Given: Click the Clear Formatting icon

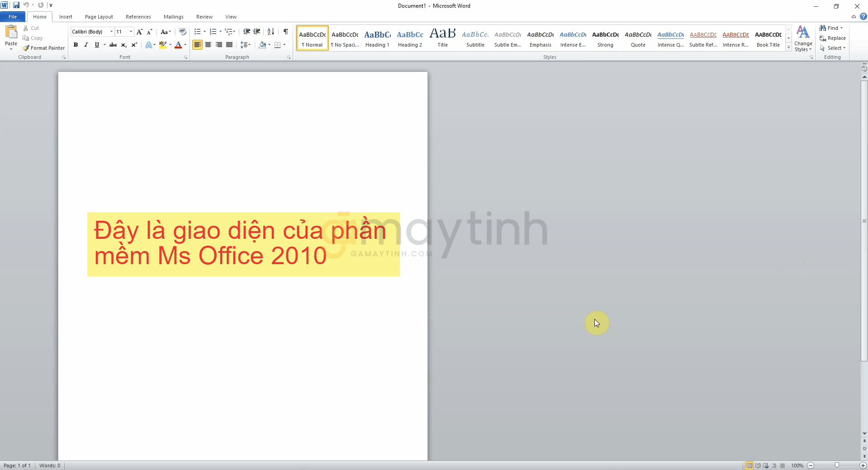Looking at the screenshot, I should point(183,32).
